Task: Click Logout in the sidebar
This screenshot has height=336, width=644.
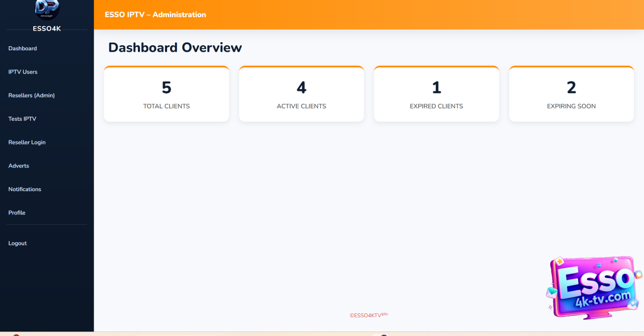Action: tap(18, 243)
